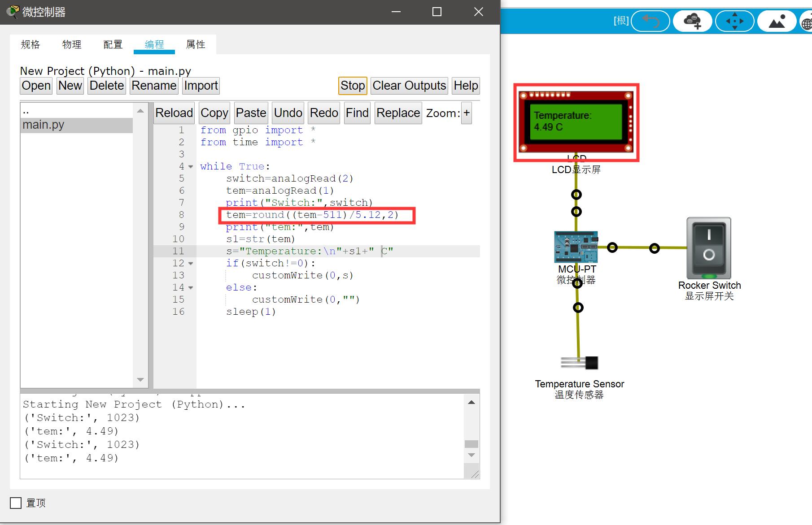Increase editor zoom with the + button
Image resolution: width=812 pixels, height=525 pixels.
coord(467,113)
